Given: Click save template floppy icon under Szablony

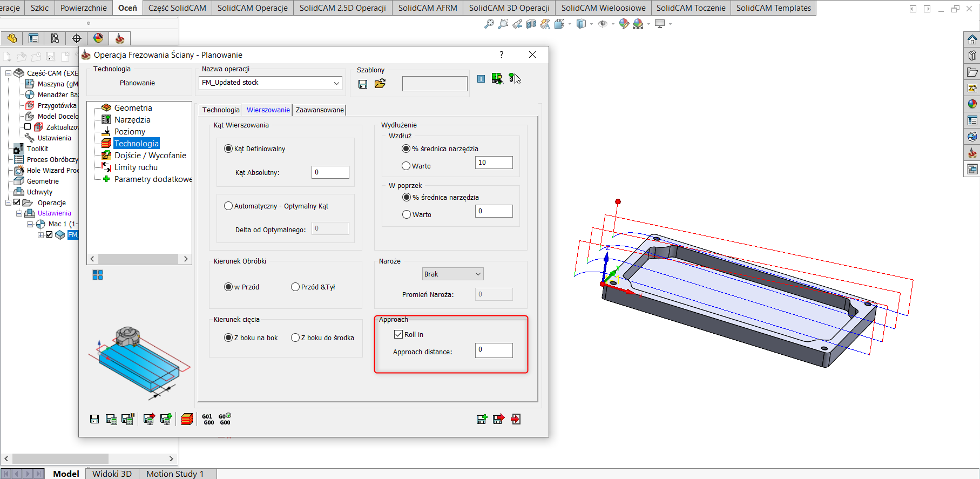Looking at the screenshot, I should click(363, 84).
